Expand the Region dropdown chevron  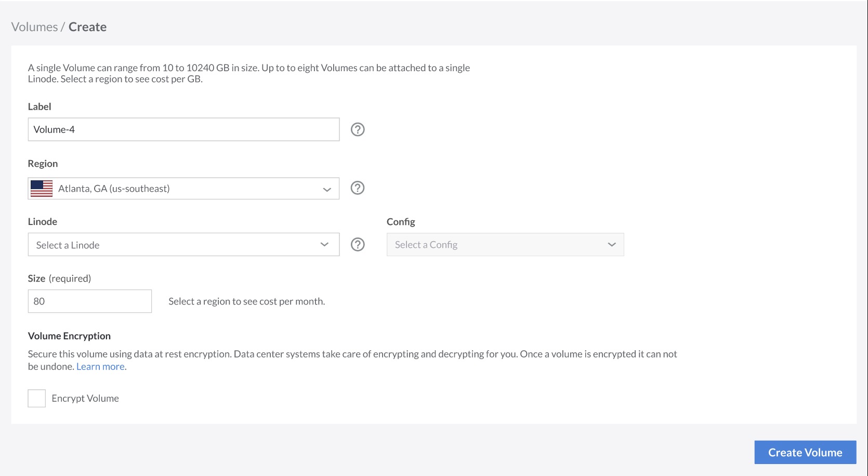pos(327,189)
